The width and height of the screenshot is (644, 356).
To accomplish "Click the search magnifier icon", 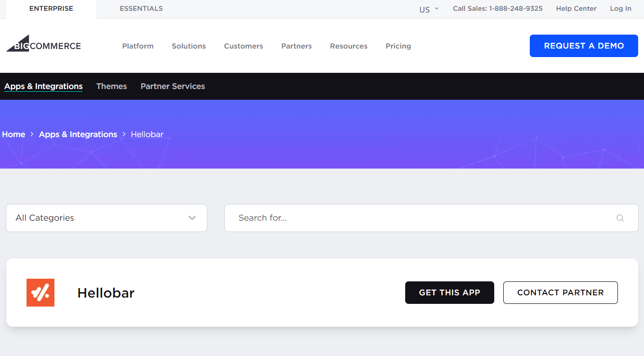I will pos(620,218).
